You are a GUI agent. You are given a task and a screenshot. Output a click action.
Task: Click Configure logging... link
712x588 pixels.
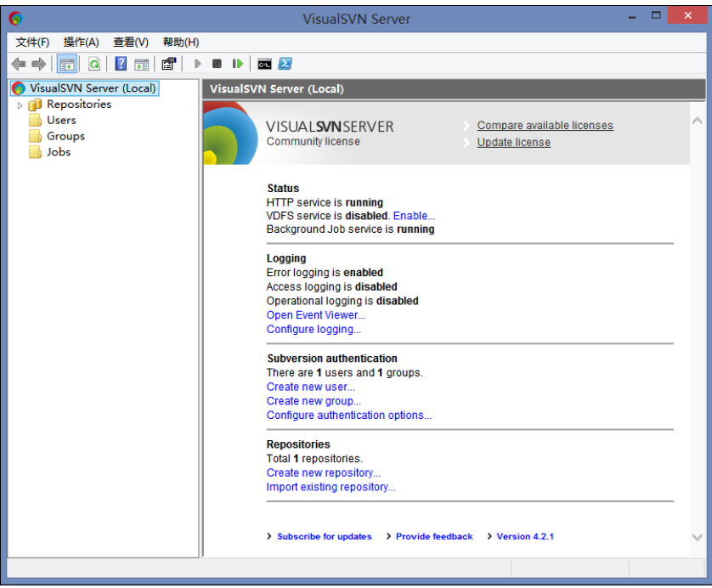314,329
